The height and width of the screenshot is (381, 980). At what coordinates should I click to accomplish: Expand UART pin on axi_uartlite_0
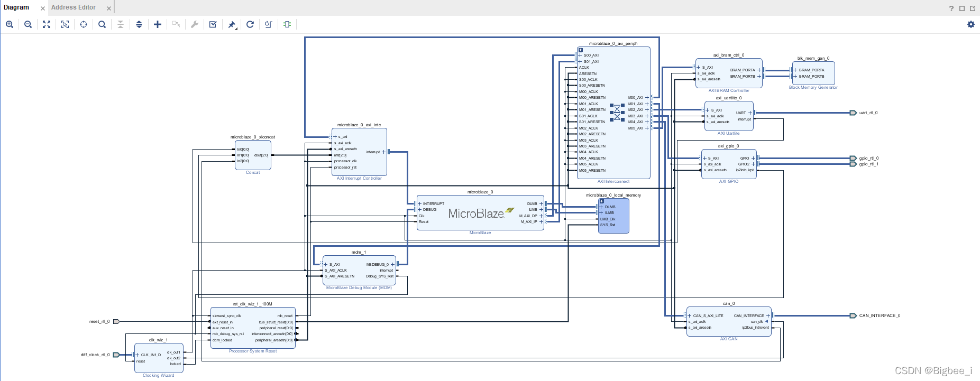click(x=750, y=113)
